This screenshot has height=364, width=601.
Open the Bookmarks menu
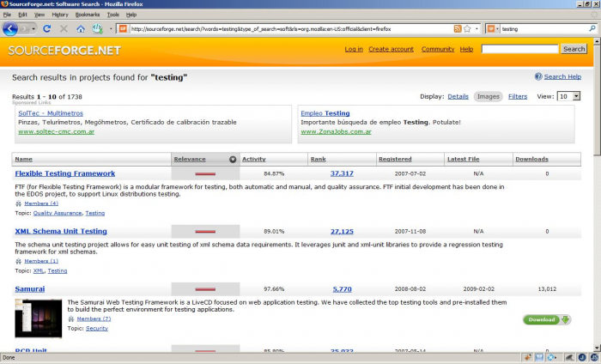(88, 15)
